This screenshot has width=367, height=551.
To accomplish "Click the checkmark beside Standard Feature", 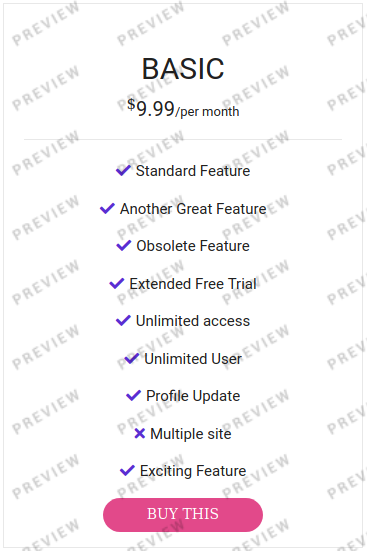I will point(123,170).
